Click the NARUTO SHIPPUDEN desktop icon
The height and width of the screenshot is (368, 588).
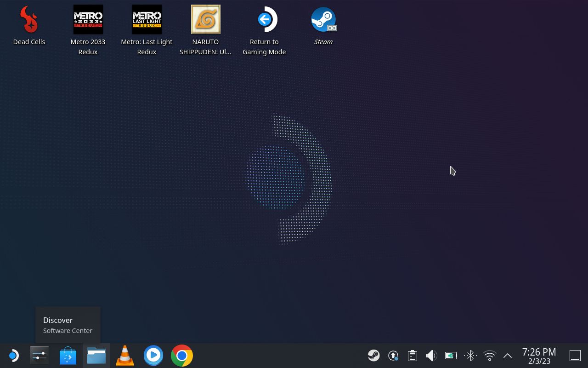click(205, 30)
